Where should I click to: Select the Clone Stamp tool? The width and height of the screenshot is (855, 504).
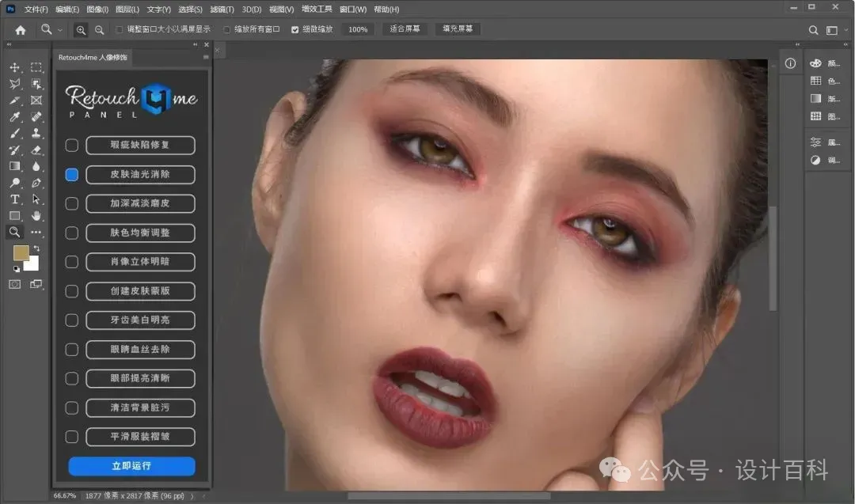36,133
